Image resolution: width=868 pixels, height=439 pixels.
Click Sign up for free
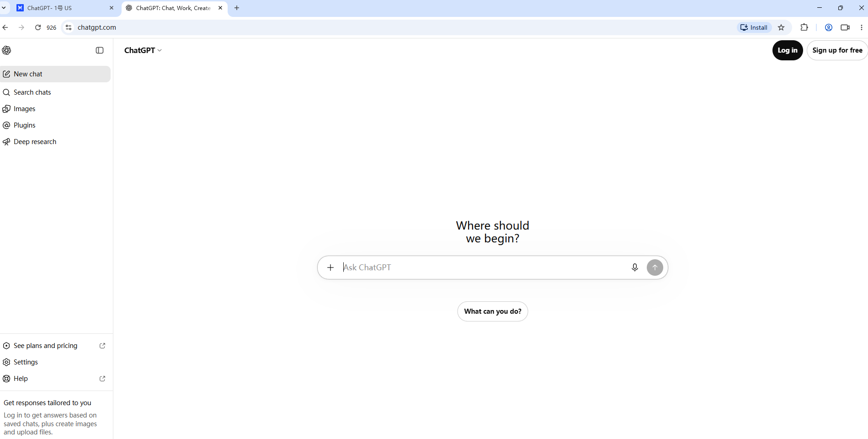coord(837,50)
